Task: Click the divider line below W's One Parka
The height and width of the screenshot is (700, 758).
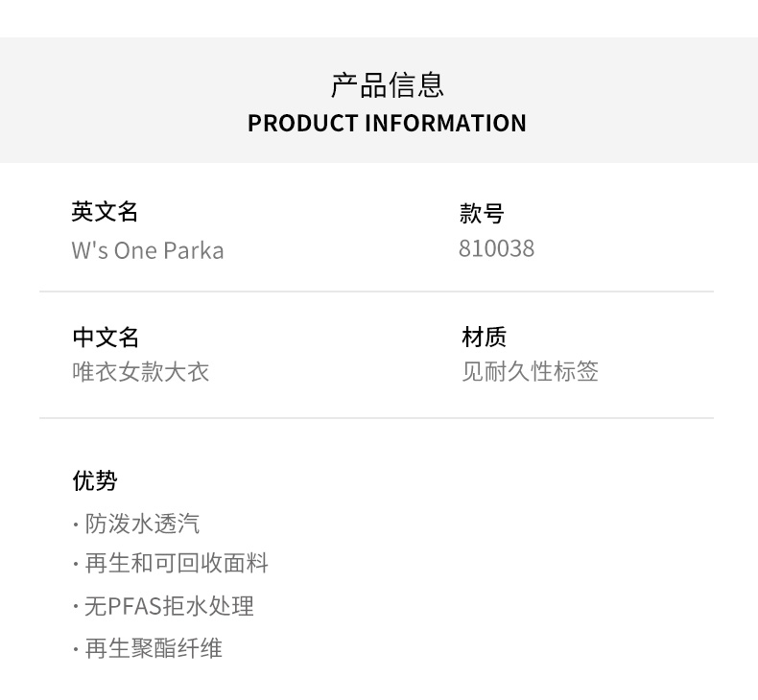Action: coord(376,292)
